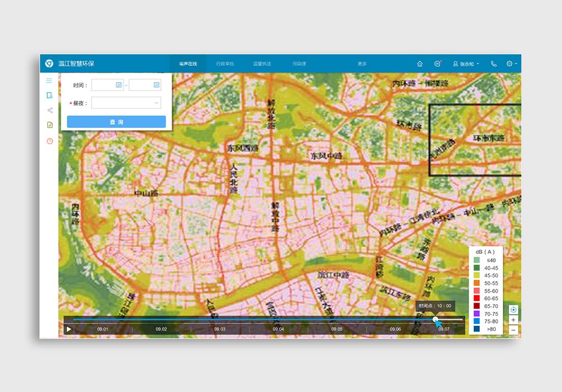Open the 张永和 user menu
This screenshot has height=392, width=562.
pos(466,64)
